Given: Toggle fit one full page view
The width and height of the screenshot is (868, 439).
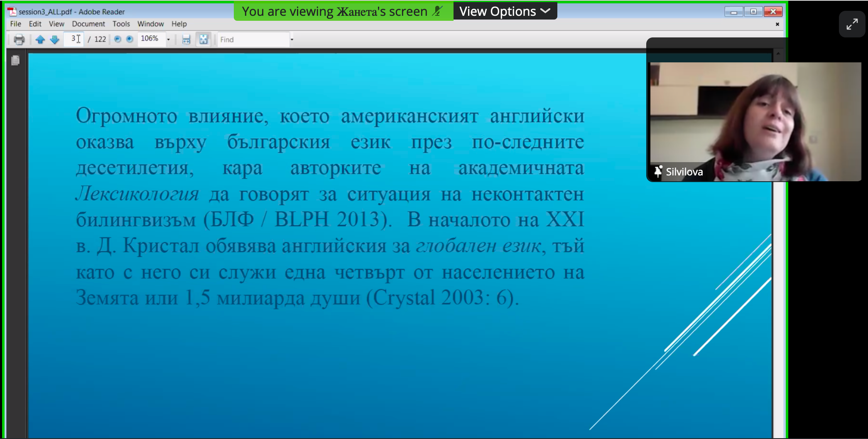Looking at the screenshot, I should [204, 39].
